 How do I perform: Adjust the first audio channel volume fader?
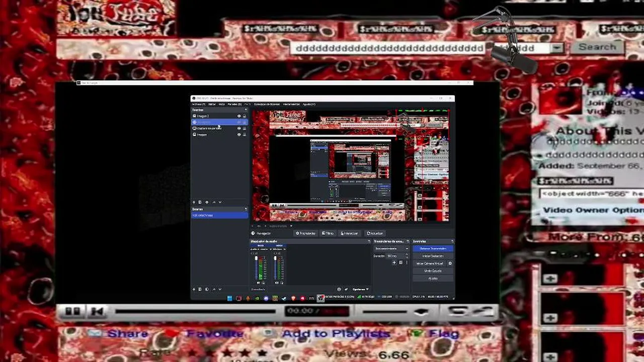coord(256,267)
